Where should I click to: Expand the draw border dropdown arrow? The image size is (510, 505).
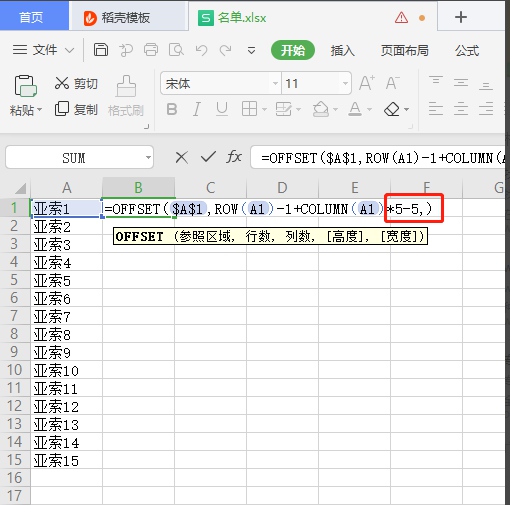click(x=298, y=109)
